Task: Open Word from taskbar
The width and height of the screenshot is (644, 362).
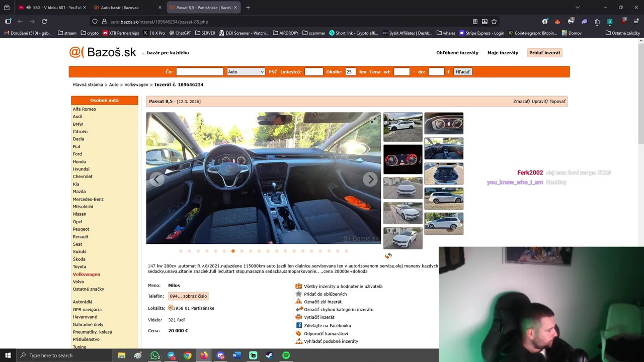Action: 236,355
